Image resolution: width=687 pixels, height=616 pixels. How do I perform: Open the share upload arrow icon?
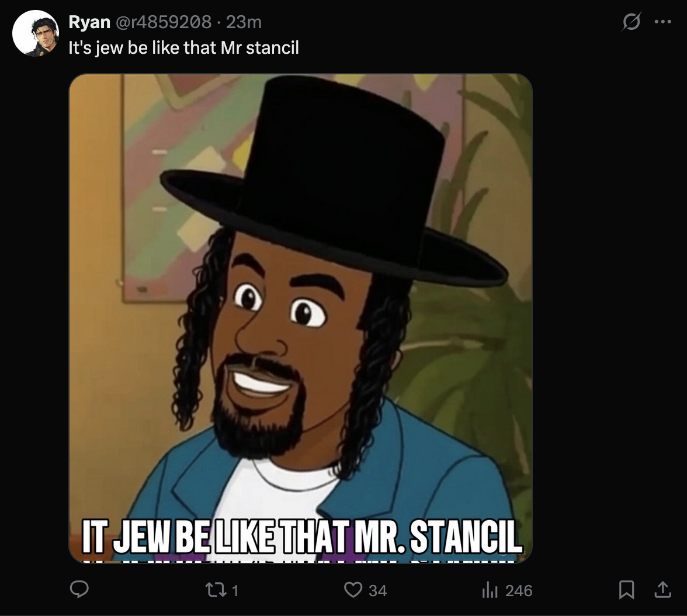click(662, 590)
